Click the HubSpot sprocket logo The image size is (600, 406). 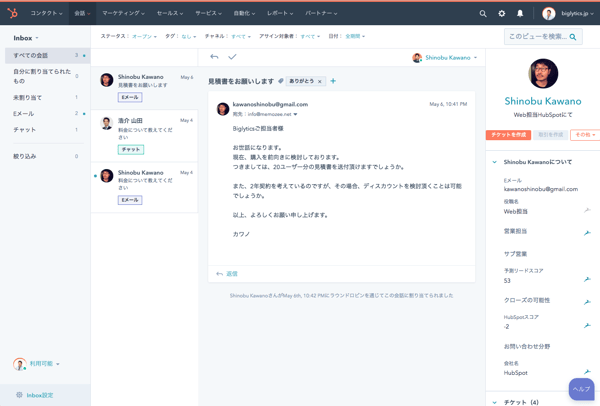click(x=13, y=13)
